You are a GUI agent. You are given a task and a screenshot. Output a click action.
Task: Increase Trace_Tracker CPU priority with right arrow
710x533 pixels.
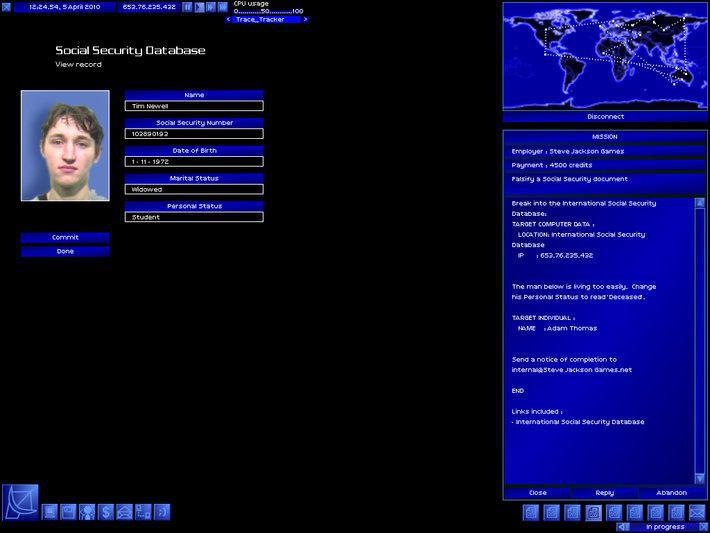tap(305, 19)
